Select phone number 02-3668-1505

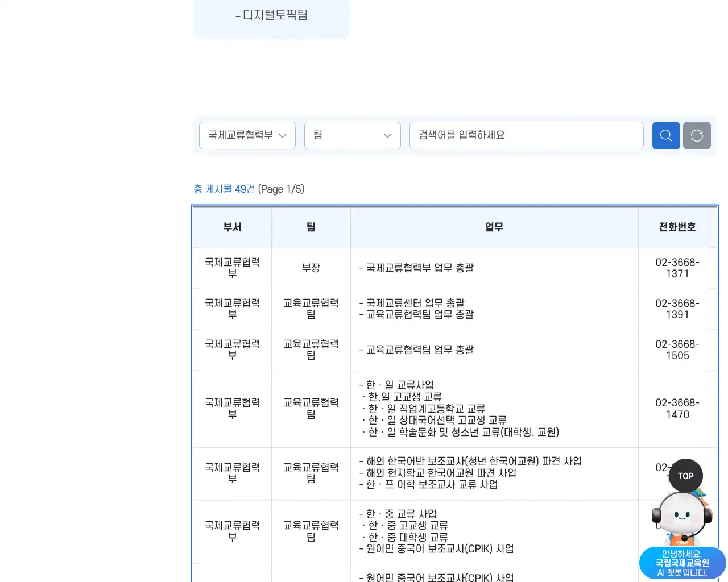(x=677, y=350)
